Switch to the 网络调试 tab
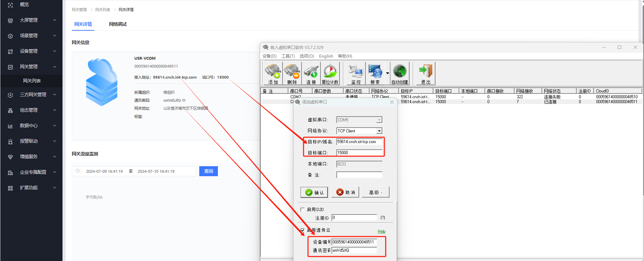The height and width of the screenshot is (261, 644). point(118,24)
